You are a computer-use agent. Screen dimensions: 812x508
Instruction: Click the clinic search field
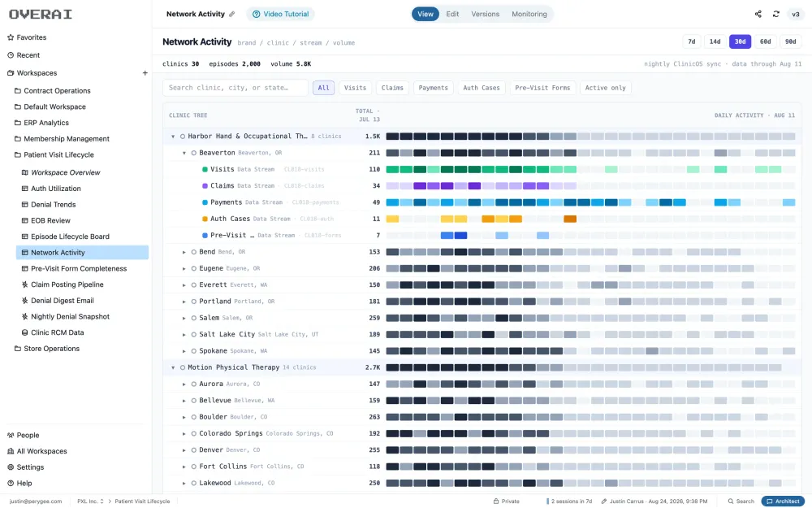[x=235, y=88]
